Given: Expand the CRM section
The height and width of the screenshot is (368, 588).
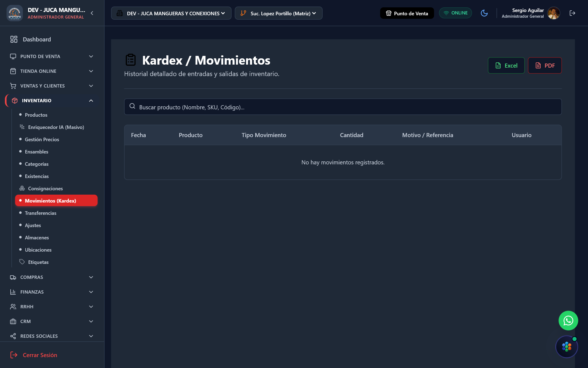Looking at the screenshot, I should click(52, 321).
